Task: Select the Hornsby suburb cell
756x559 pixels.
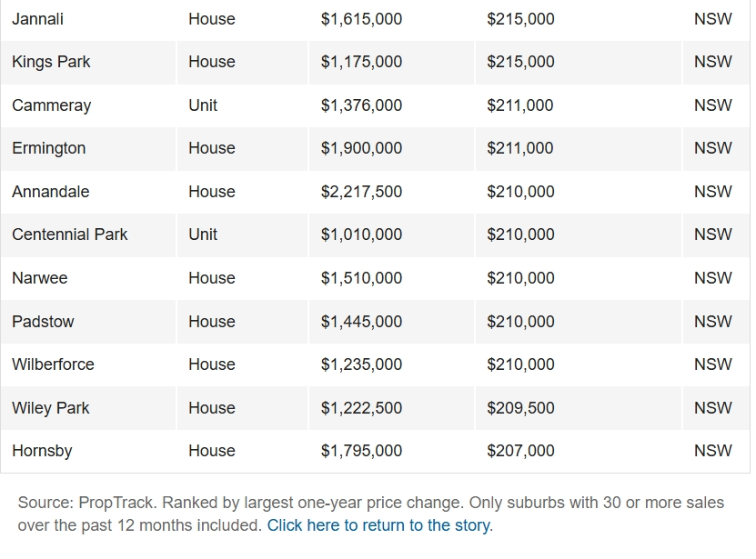Action: coord(88,451)
